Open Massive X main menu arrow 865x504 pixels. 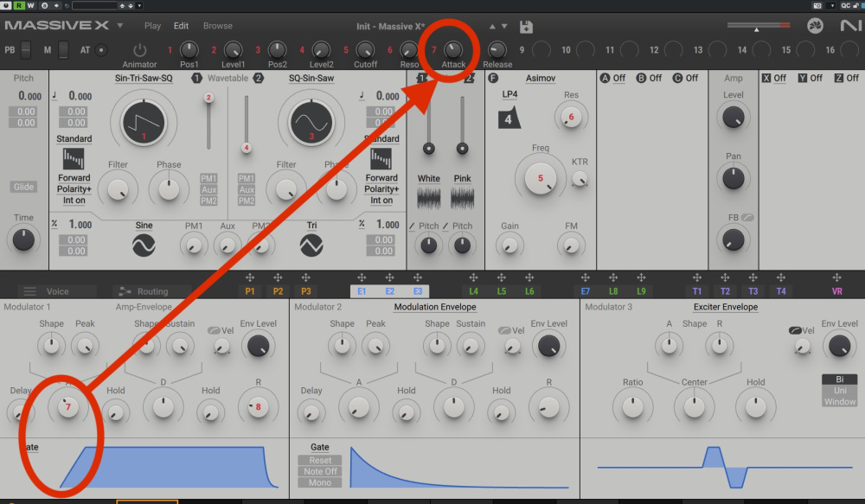tap(119, 25)
